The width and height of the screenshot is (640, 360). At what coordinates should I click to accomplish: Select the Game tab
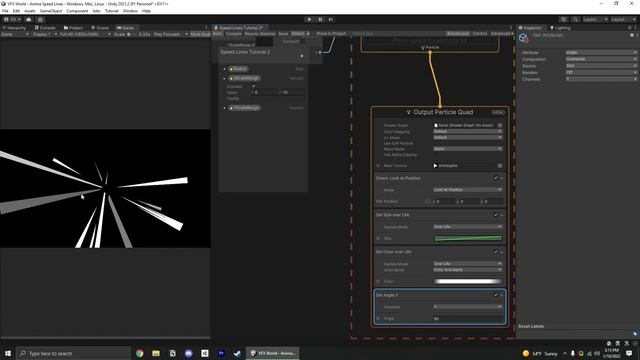(x=126, y=28)
